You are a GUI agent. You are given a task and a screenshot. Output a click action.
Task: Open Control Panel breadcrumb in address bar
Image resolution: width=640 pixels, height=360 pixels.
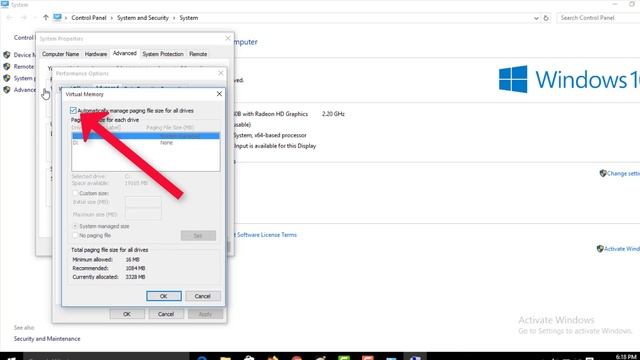click(89, 18)
